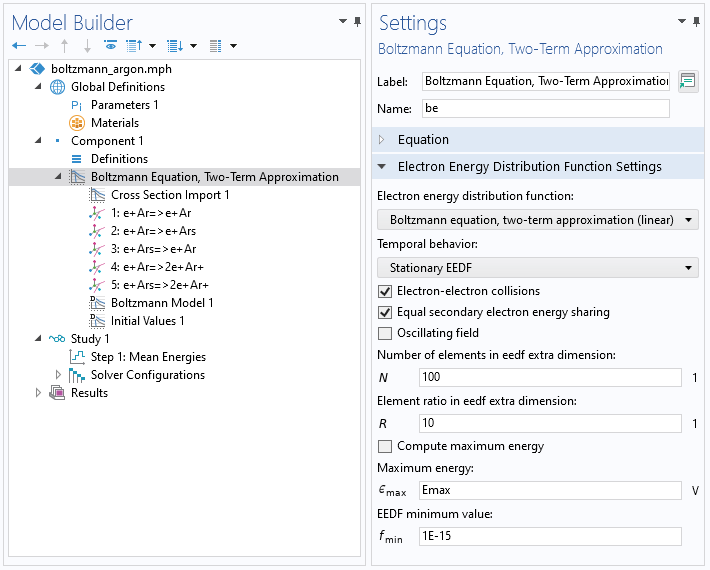Click the label description button next to Label field
Screen dimensions: 710x570
pos(688,81)
